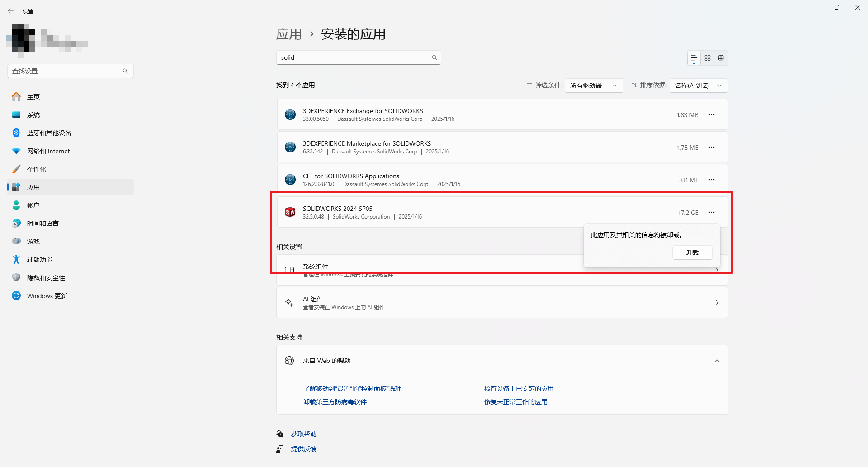Viewport: 868px width, 467px height.
Task: Open 网络和 Internet settings
Action: point(71,151)
